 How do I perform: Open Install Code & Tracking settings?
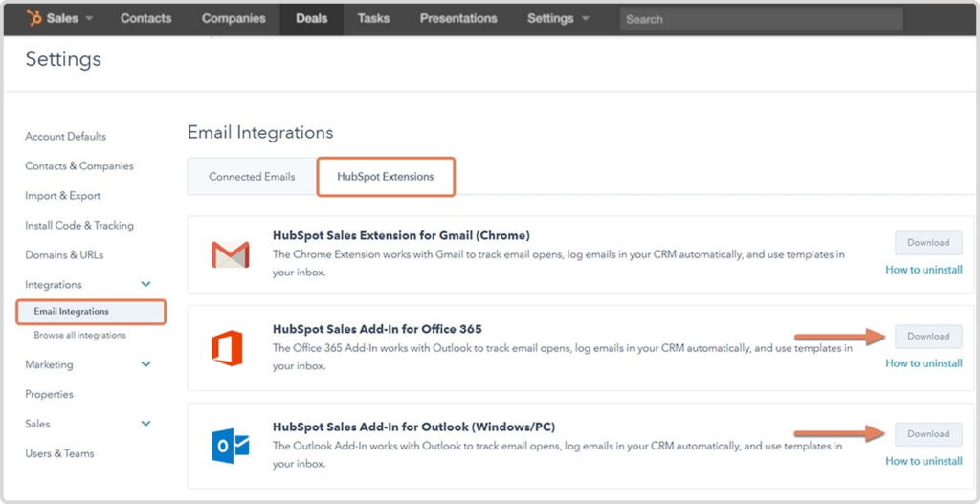click(79, 226)
